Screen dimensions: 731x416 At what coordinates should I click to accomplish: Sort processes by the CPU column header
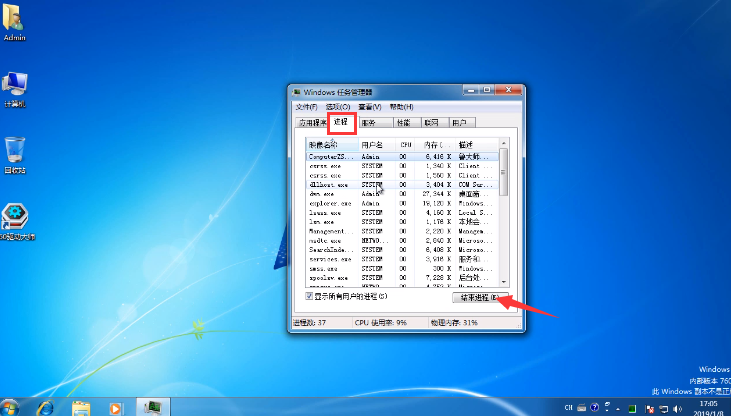[x=406, y=144]
